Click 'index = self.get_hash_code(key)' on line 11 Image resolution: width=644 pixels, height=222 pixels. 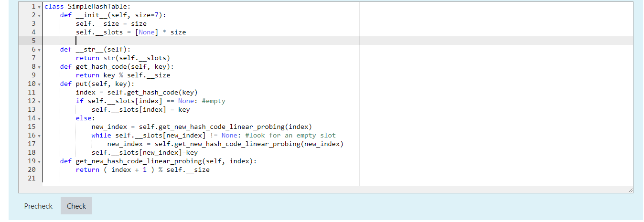pos(137,93)
